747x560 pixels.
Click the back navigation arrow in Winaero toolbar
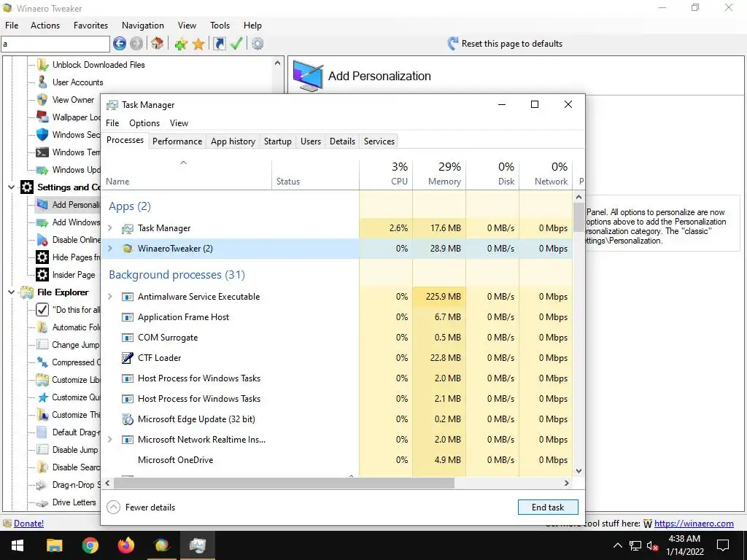click(x=120, y=44)
